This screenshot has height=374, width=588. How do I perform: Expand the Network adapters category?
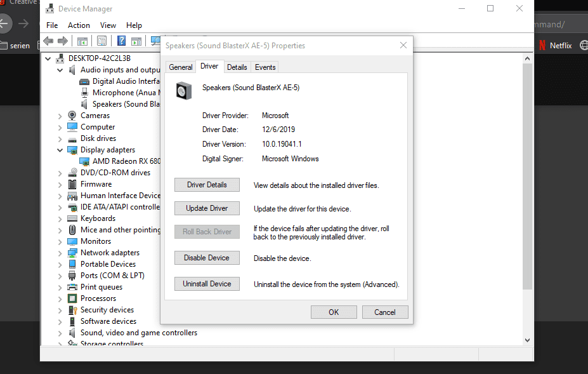pyautogui.click(x=60, y=253)
